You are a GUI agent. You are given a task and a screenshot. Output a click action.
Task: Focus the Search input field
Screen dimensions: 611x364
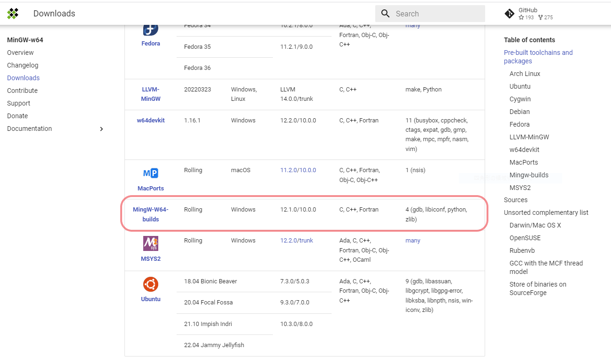(x=430, y=14)
